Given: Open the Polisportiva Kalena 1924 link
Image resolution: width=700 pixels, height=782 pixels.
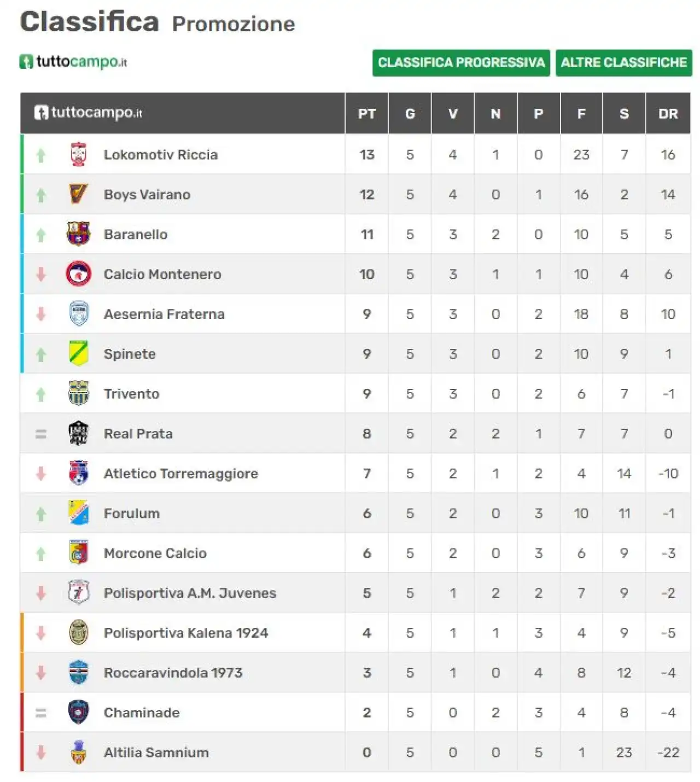Looking at the screenshot, I should [186, 633].
